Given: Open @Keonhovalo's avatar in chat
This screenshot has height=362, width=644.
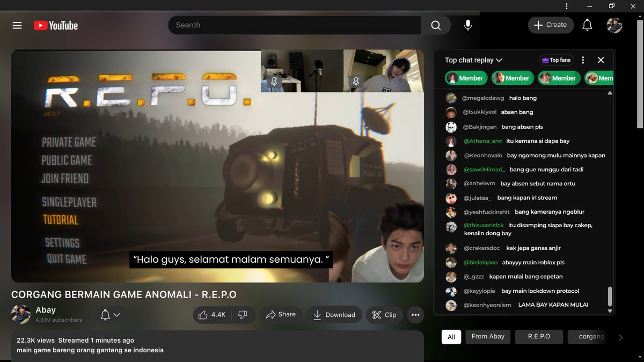Looking at the screenshot, I should 451,156.
